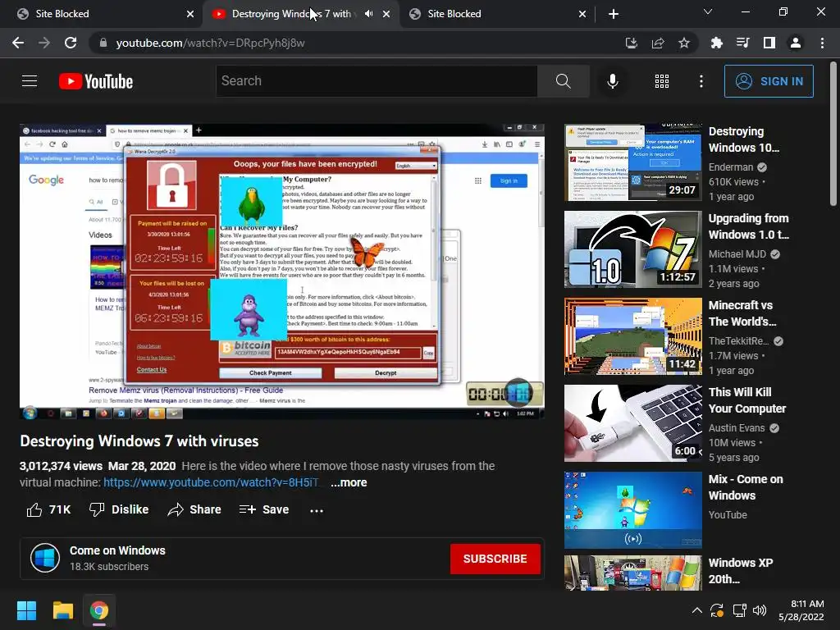The width and height of the screenshot is (840, 630).
Task: Go forward in browser history
Action: (44, 43)
